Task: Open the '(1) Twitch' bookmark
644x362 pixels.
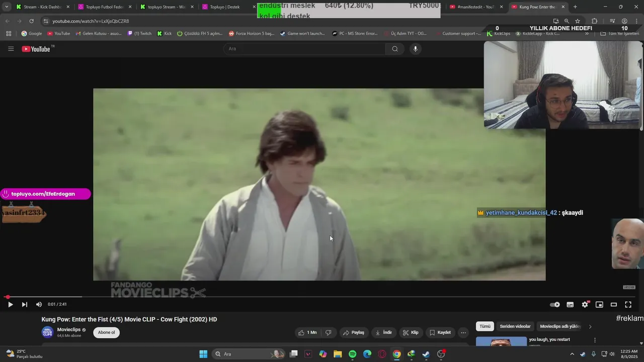Action: point(139,34)
